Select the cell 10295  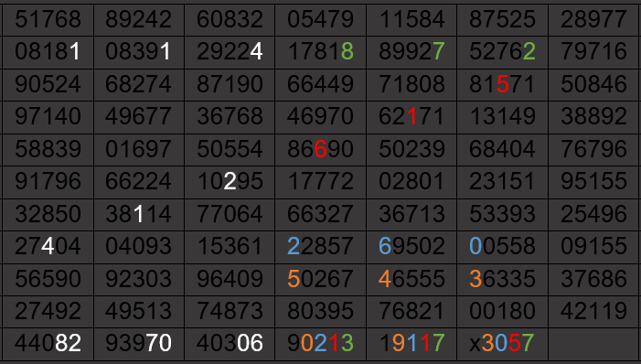(230, 182)
